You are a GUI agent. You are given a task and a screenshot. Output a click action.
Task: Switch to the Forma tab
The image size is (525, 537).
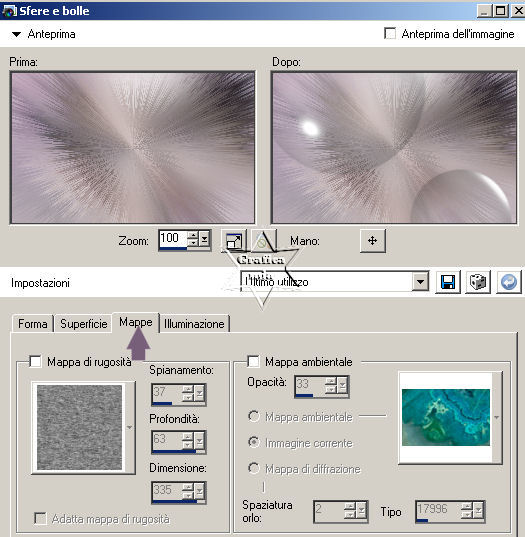[x=33, y=324]
